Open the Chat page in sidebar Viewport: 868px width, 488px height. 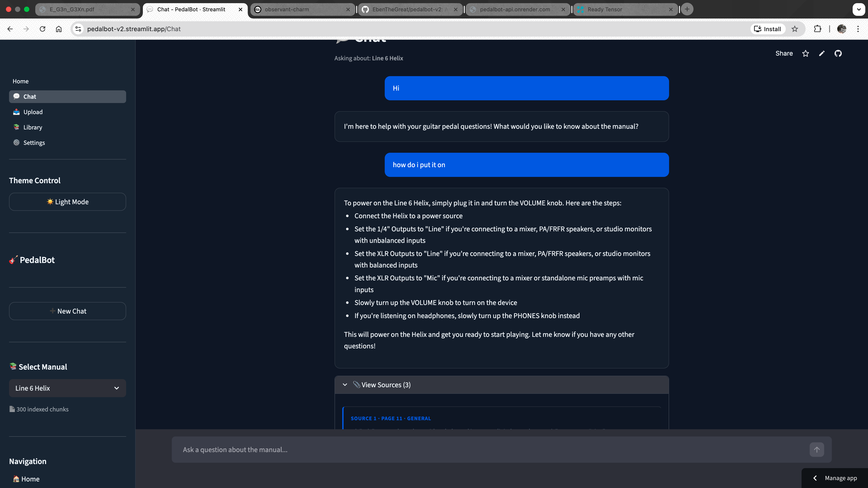(x=67, y=97)
